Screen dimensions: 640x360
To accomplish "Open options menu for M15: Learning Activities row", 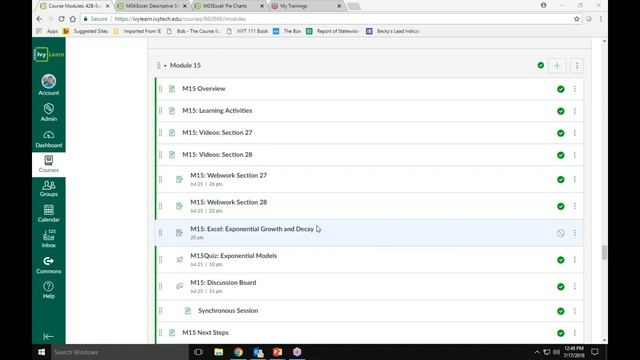I will coord(575,111).
